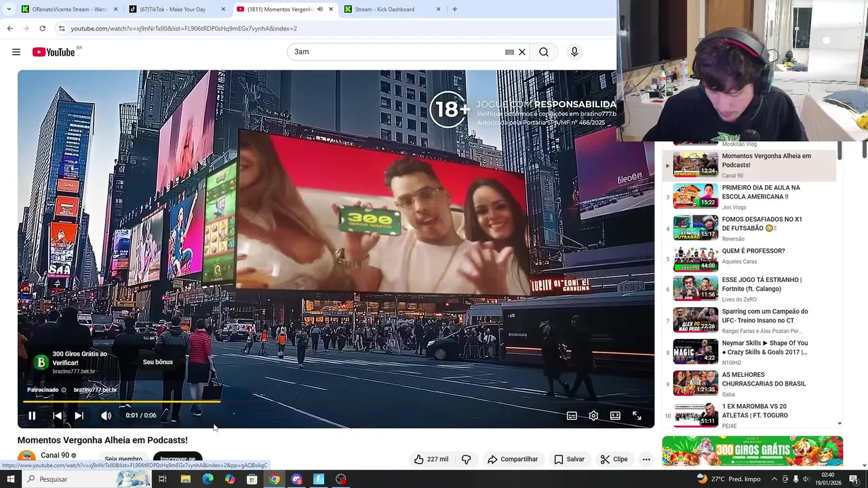Launch Microsoft Edge from taskbar

point(208,479)
